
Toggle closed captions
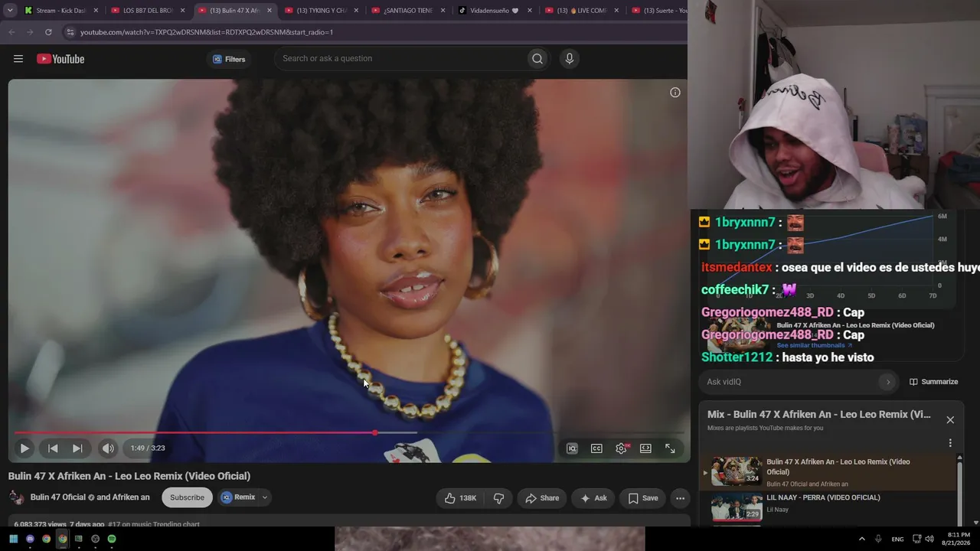[596, 448]
